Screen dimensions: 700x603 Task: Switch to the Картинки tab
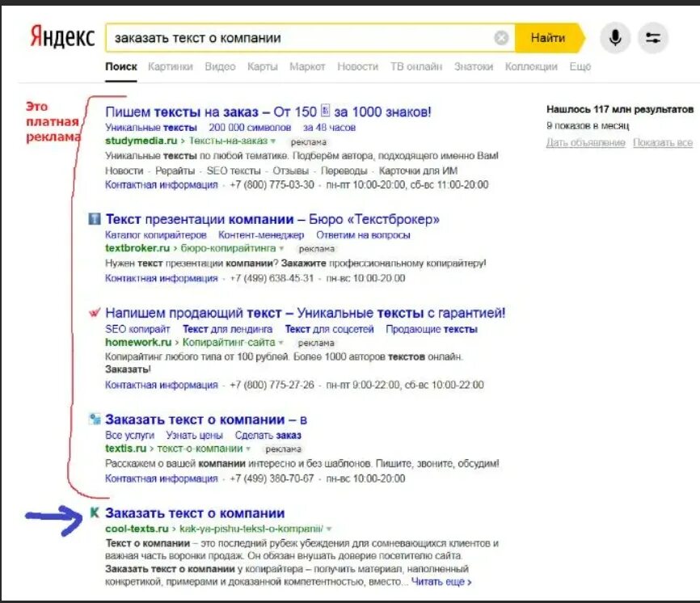point(171,66)
